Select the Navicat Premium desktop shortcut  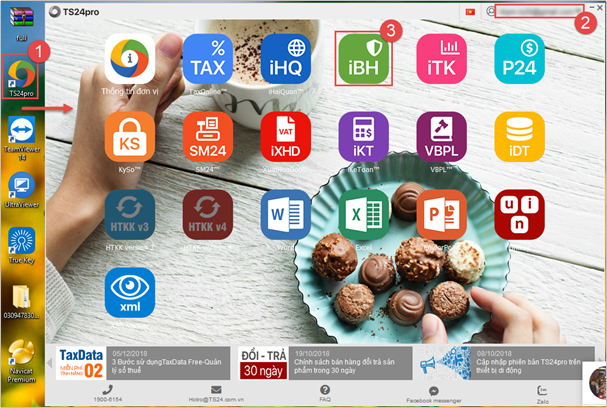click(x=22, y=362)
